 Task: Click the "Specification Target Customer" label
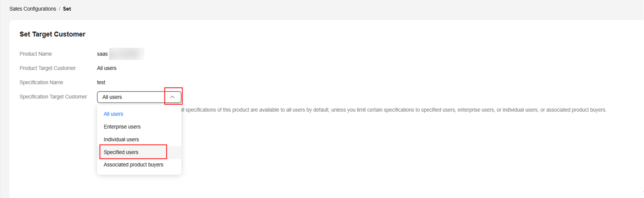(x=53, y=97)
